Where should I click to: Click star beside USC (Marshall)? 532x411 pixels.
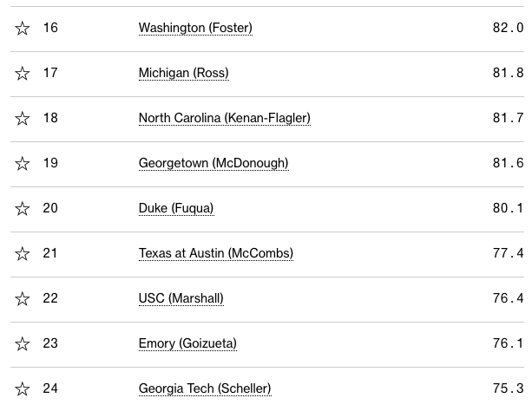pyautogui.click(x=23, y=299)
